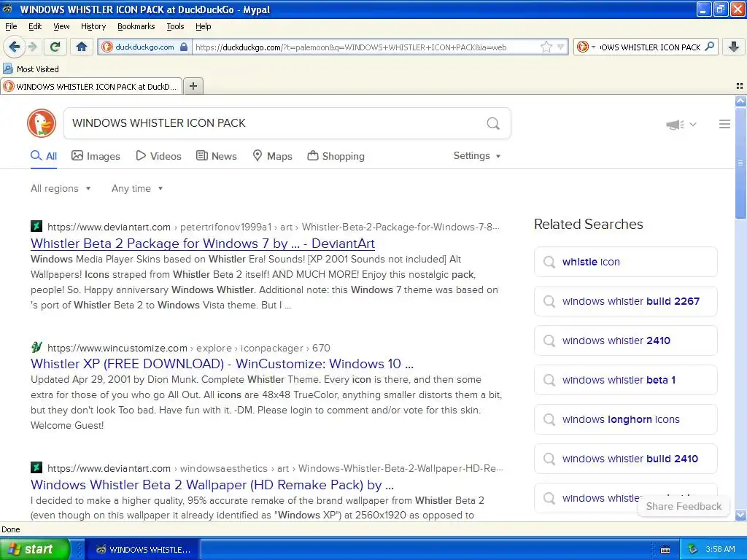Click the system tray keyboard icon
The height and width of the screenshot is (560, 747).
pos(665,550)
